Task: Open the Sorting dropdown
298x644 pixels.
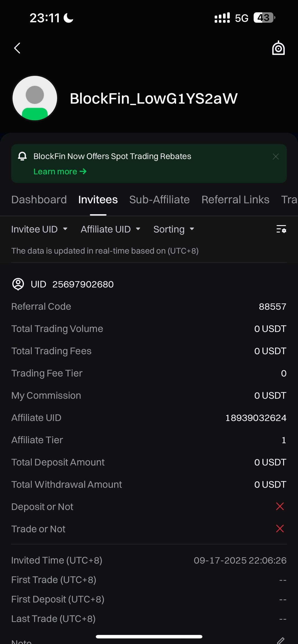Action: pyautogui.click(x=174, y=229)
